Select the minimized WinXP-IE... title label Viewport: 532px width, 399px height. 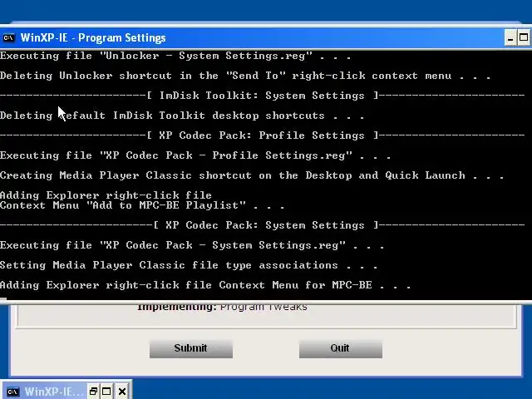(54, 392)
